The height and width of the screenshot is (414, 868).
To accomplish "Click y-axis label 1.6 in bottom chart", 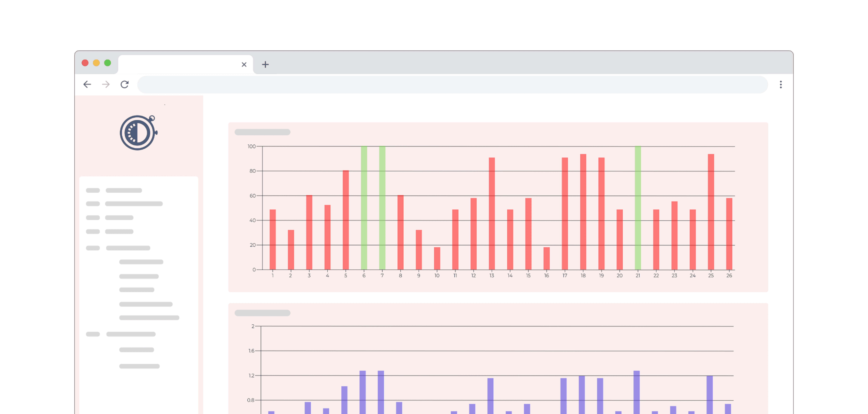I will point(252,351).
